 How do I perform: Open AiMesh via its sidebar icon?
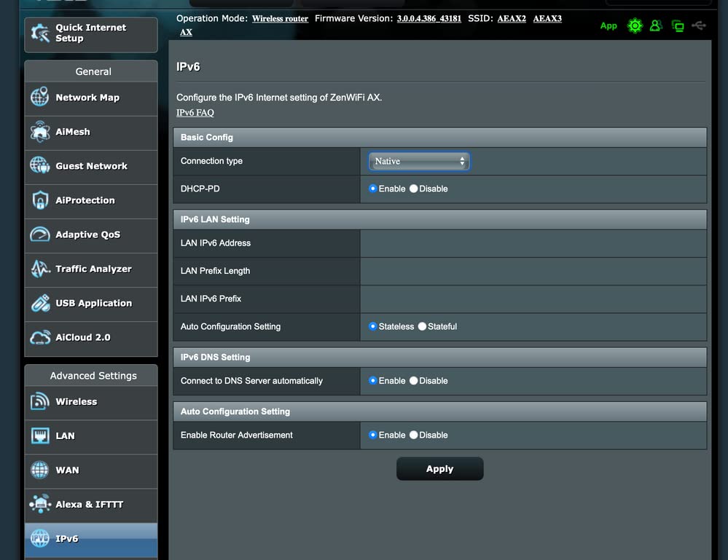pos(40,132)
